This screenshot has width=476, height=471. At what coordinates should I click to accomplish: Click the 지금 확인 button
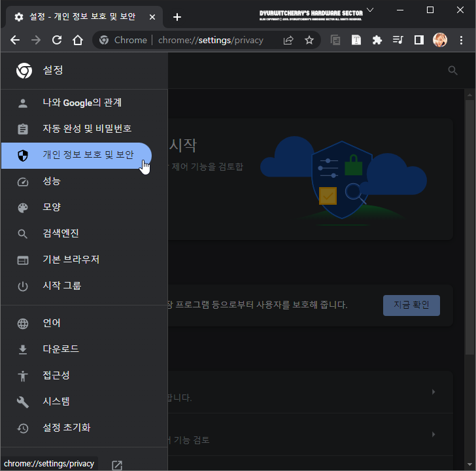[411, 305]
